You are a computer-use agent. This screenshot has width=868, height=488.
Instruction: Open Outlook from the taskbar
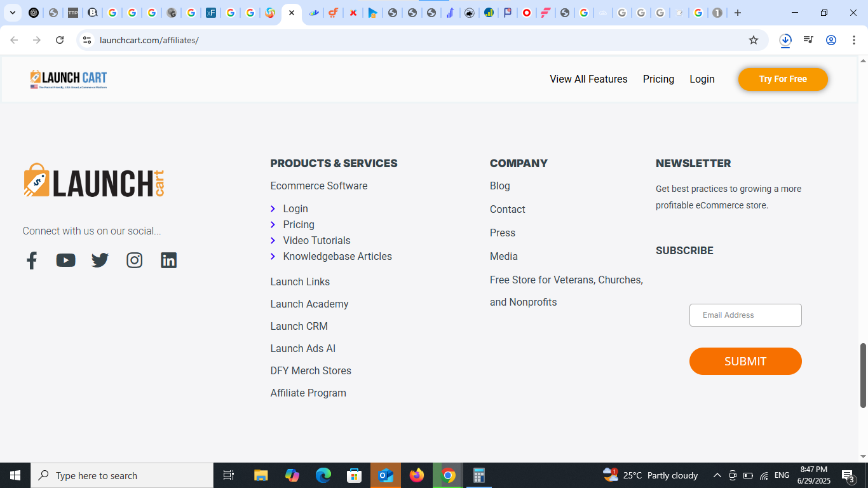pyautogui.click(x=386, y=475)
